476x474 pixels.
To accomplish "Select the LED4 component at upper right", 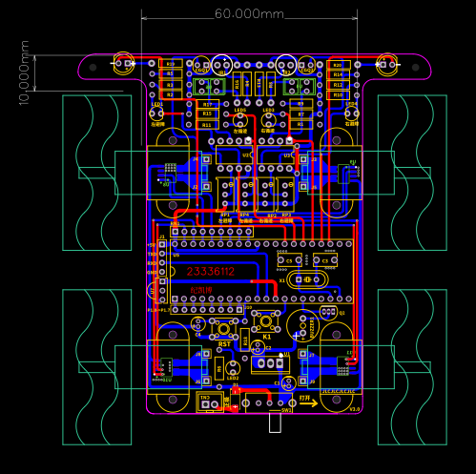I will pos(352,113).
